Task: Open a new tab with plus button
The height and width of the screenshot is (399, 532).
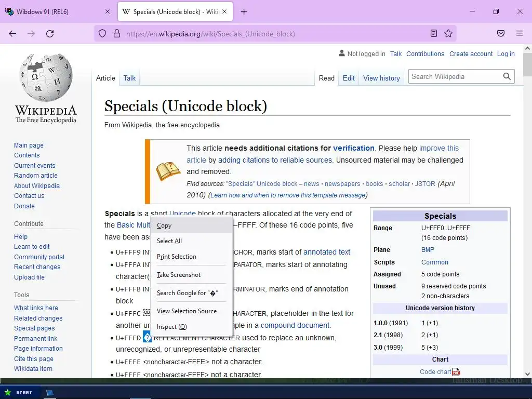Action: [x=244, y=12]
